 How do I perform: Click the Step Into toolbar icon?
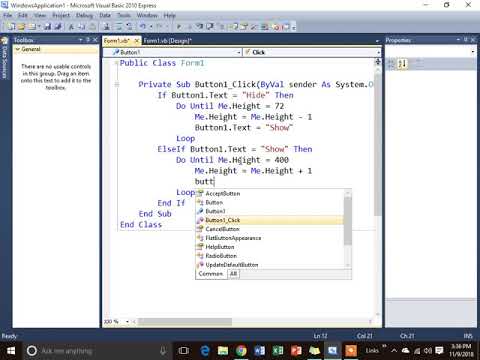point(200,27)
